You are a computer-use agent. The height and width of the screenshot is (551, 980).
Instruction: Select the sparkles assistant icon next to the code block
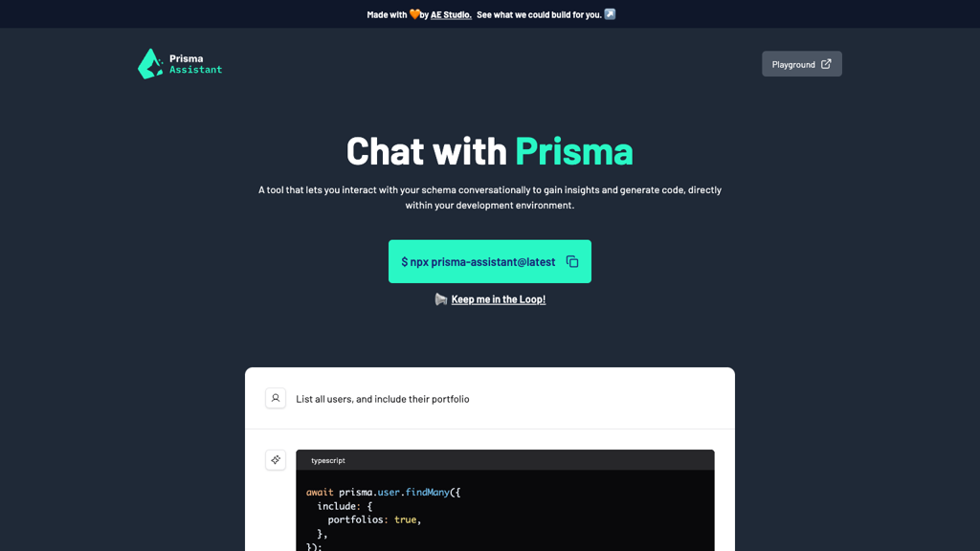coord(276,460)
